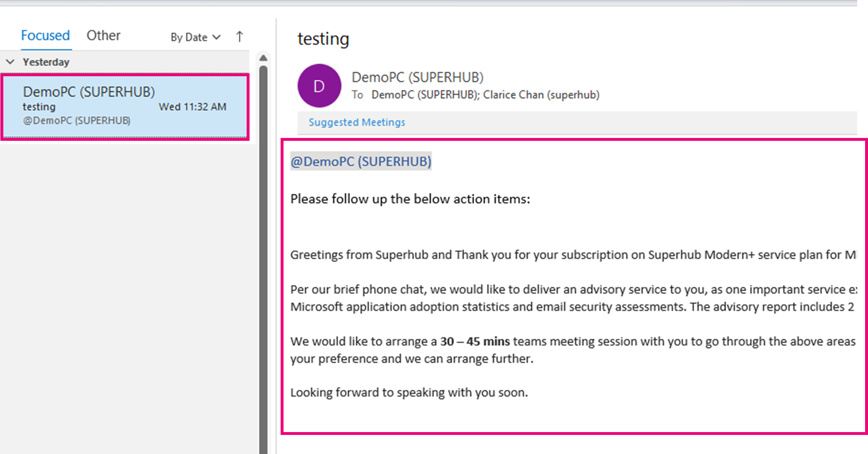The height and width of the screenshot is (454, 868).
Task: Click the message list scroll up arrow
Action: pos(263,58)
